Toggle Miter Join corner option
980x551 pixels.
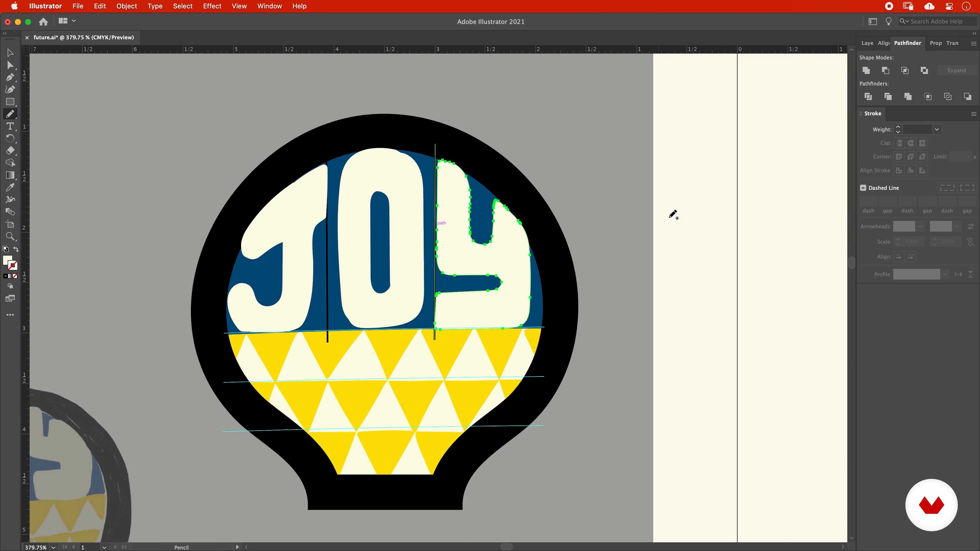pyautogui.click(x=899, y=157)
